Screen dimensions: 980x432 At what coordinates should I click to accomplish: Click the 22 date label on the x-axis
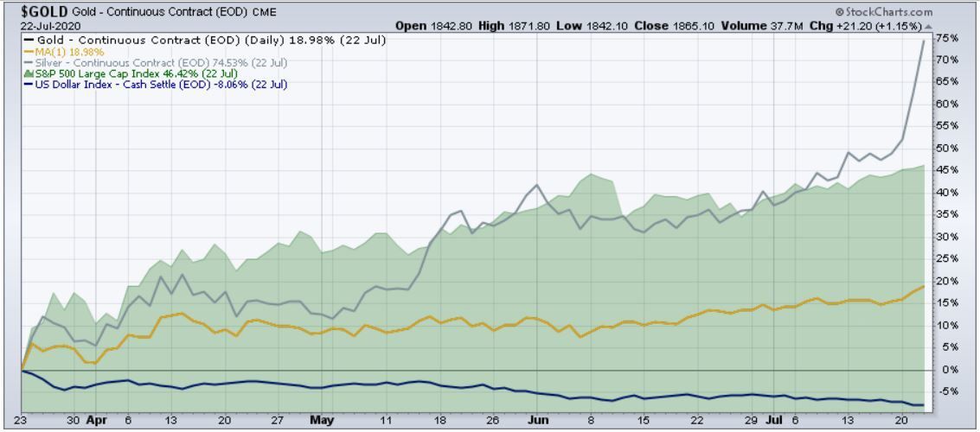697,420
